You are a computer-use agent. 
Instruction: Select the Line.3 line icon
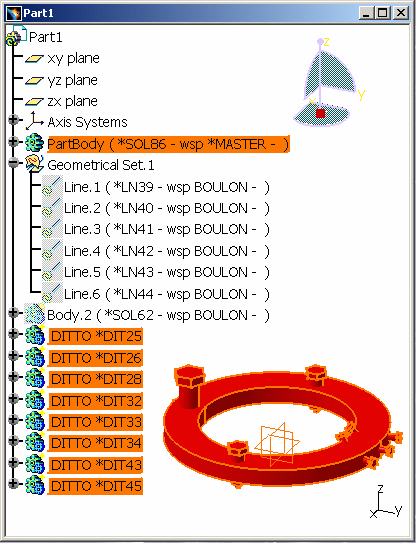[x=52, y=229]
